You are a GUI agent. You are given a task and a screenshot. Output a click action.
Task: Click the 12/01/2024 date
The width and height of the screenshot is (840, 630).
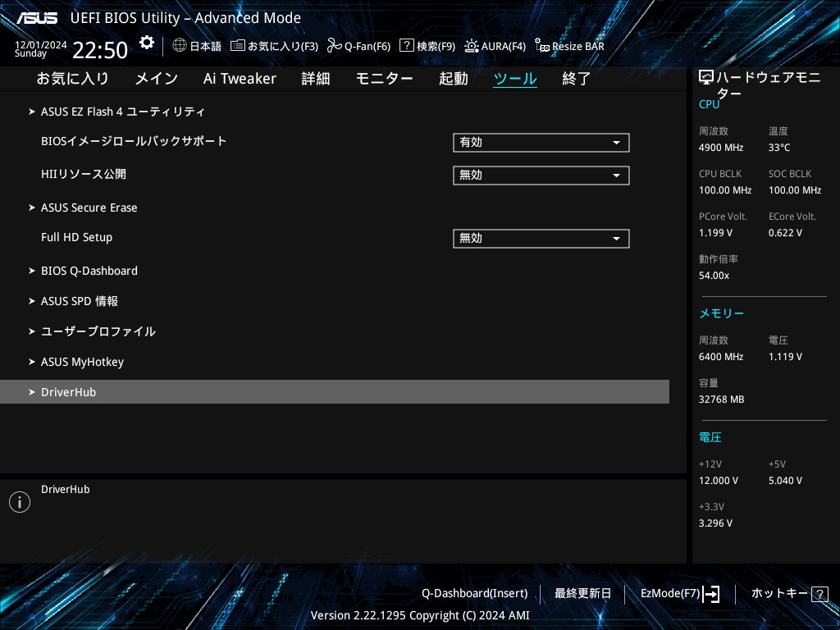coord(41,44)
